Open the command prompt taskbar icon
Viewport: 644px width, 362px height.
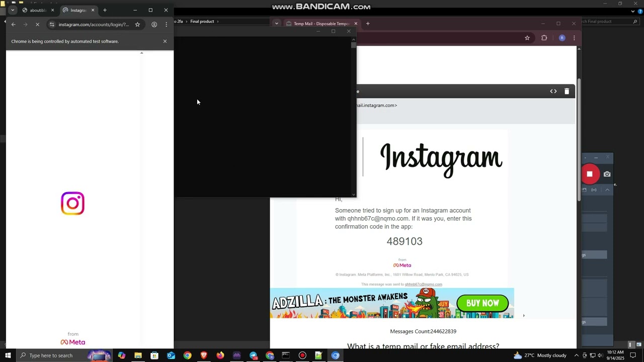tap(286, 355)
